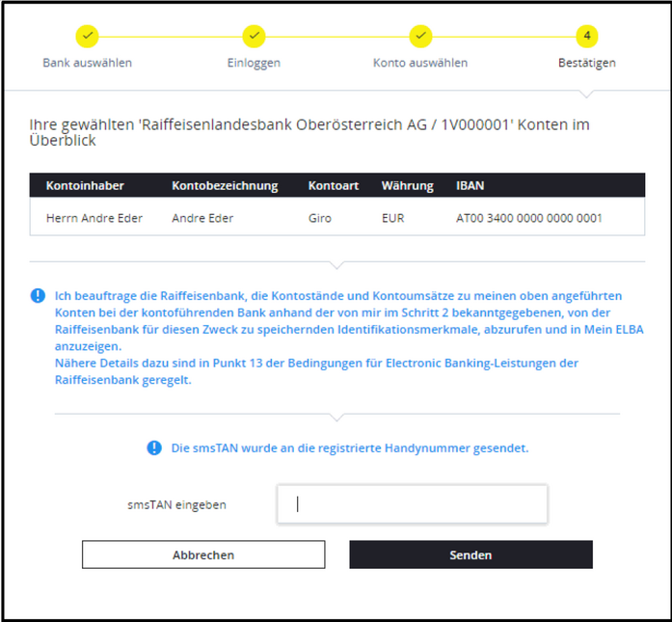Click the IBAN value AT00 3400 0000 0000 0001
The height and width of the screenshot is (622, 672).
(528, 218)
